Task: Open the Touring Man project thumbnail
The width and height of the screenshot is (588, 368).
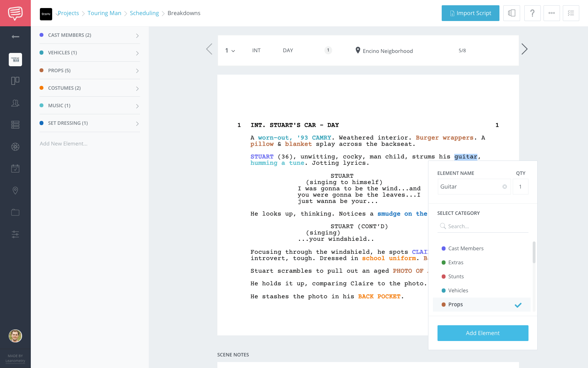Action: click(x=15, y=60)
